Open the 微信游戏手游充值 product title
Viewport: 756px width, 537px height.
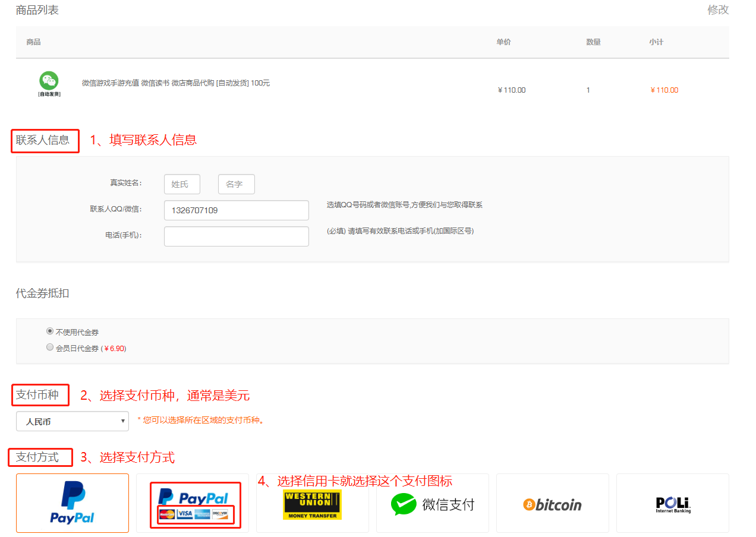176,83
